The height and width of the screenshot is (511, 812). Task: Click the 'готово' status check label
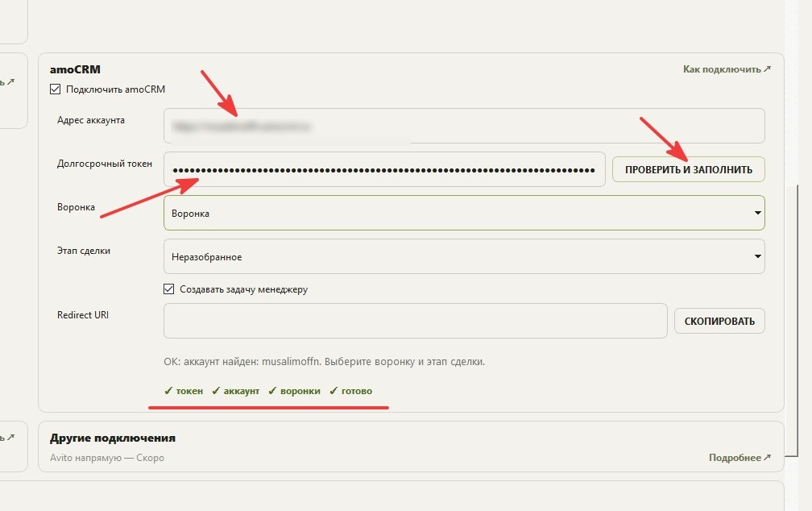pyautogui.click(x=350, y=391)
